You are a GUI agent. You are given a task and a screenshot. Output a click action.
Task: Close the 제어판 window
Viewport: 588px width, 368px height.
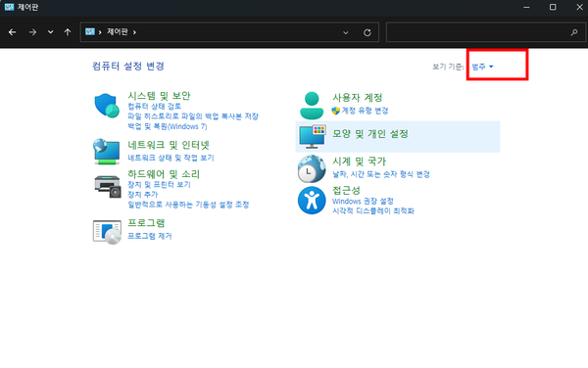(x=579, y=7)
